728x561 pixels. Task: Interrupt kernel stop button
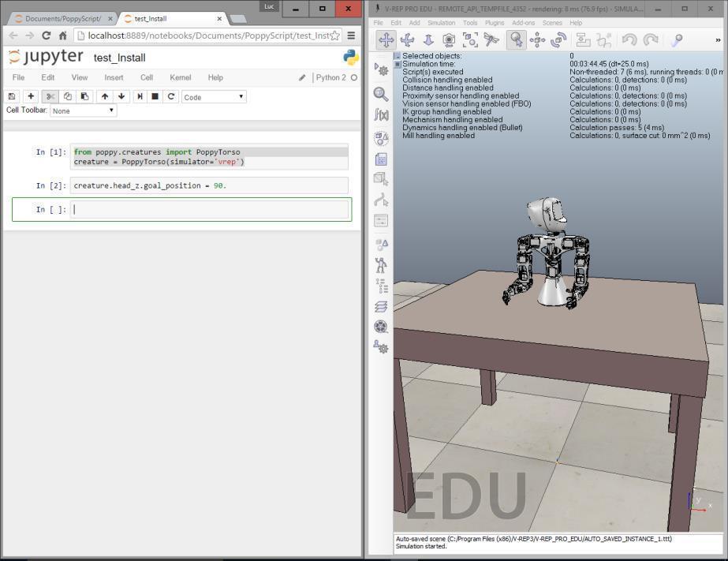point(155,96)
